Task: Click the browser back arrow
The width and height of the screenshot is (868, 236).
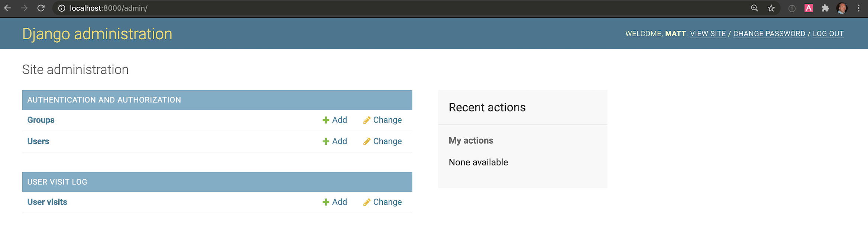Action: (x=7, y=8)
